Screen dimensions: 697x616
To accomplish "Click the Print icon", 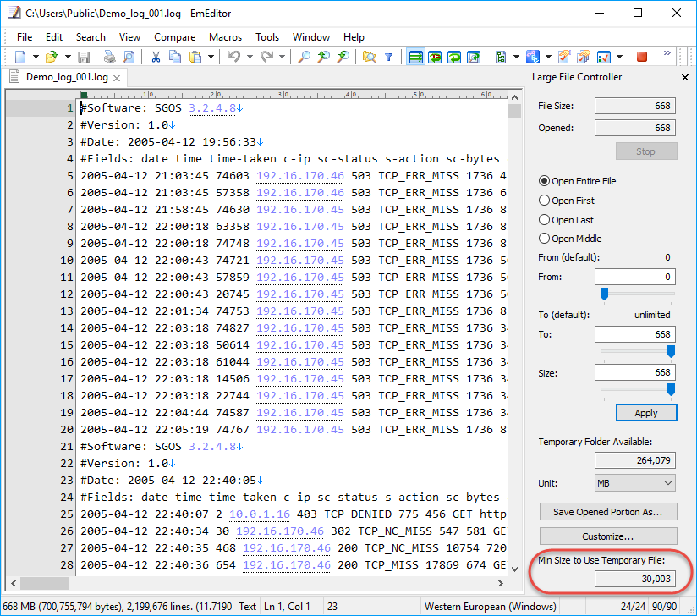I will 109,57.
